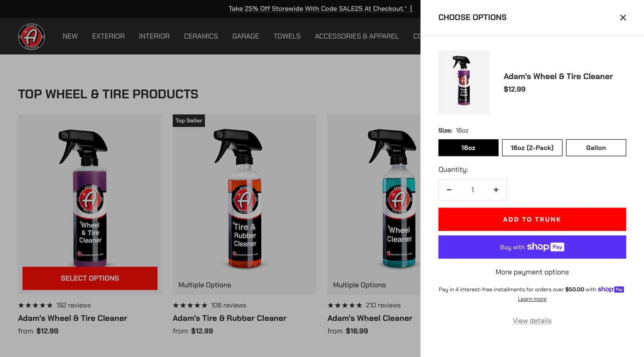Open Accessories & Apparel menu
The image size is (644, 357).
coord(356,36)
